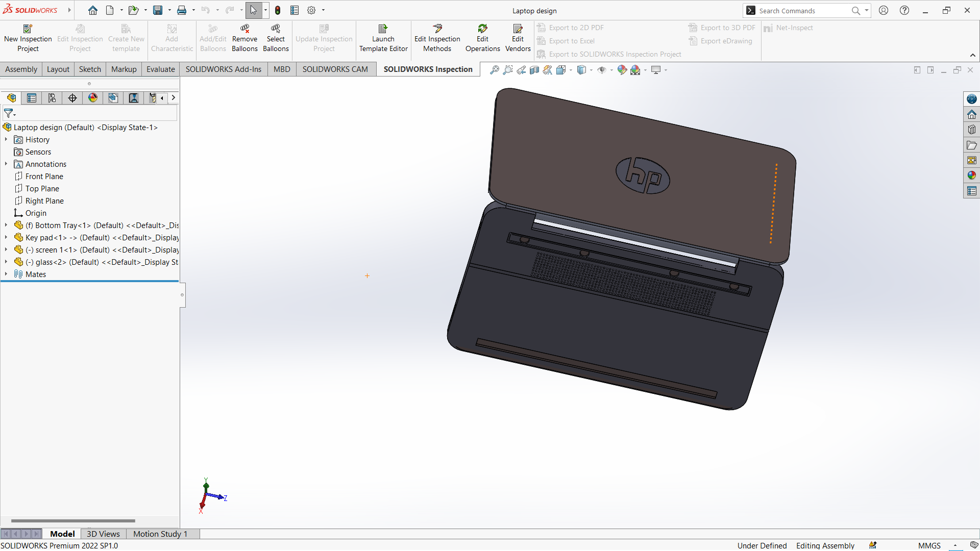Viewport: 980px width, 551px height.
Task: Expand the Mates folder
Action: click(x=6, y=274)
